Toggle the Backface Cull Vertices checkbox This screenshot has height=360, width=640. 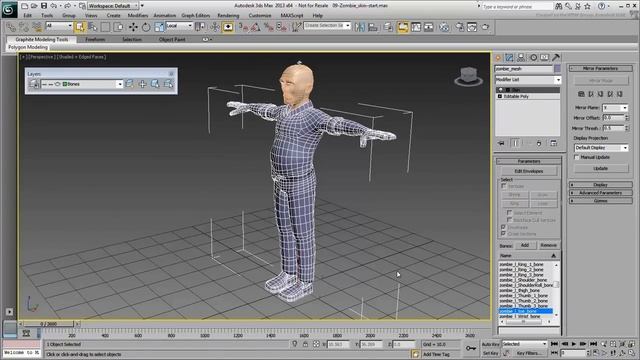pyautogui.click(x=509, y=220)
